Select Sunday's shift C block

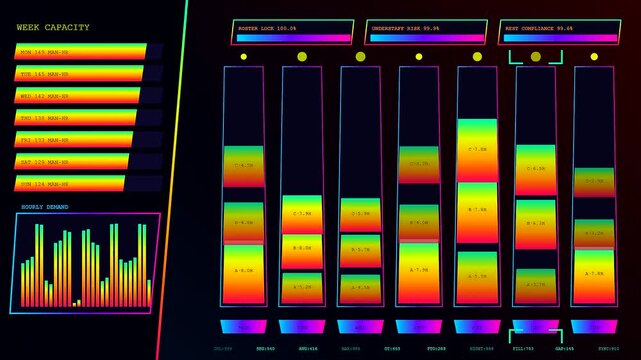coord(594,182)
